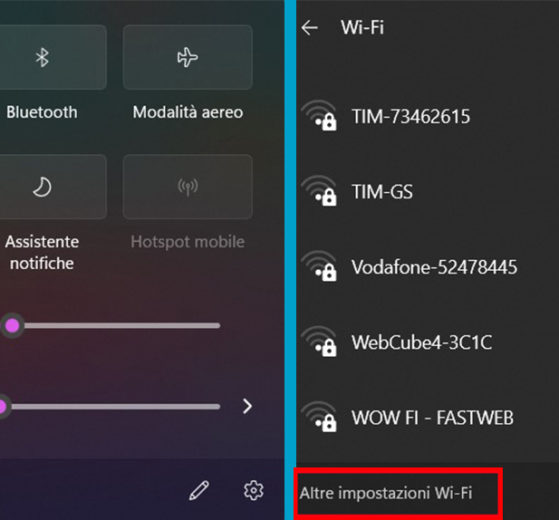Open Altre impostazioni Wi-Fi link
Screen dimensions: 559x520
386,493
